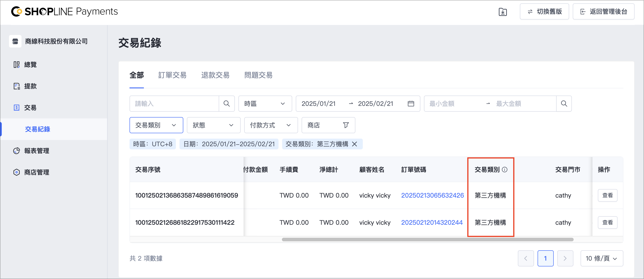This screenshot has width=644, height=279.
Task: Click the info icon next to 交易類別 header
Action: (505, 170)
